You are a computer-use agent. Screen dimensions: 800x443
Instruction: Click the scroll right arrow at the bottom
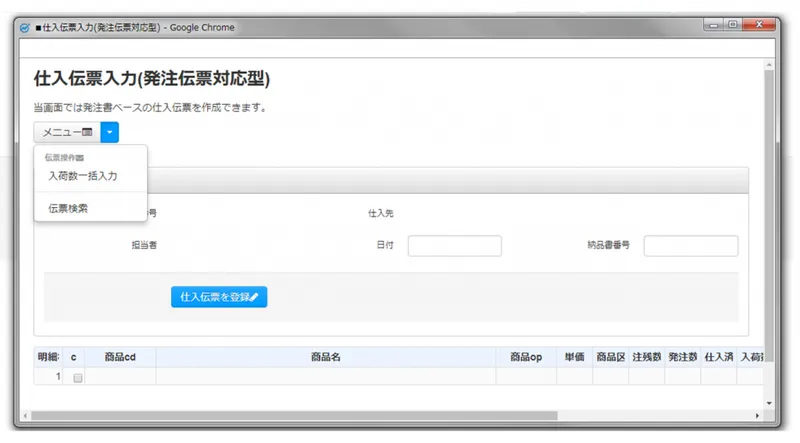tap(757, 416)
